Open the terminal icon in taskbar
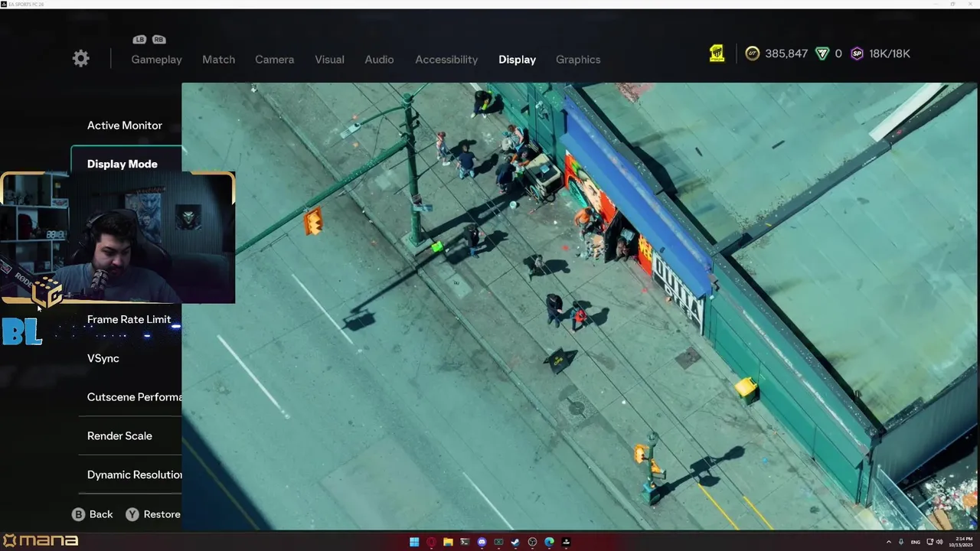This screenshot has width=980, height=551. (465, 542)
